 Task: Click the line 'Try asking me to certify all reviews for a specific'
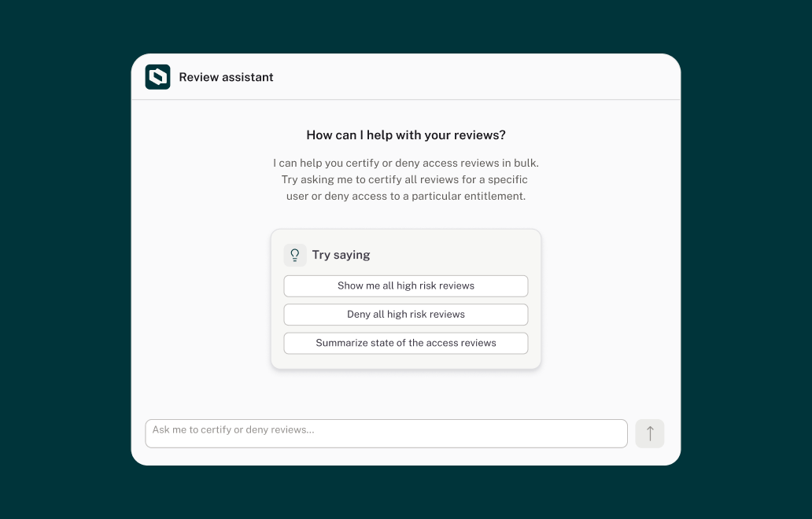click(x=404, y=179)
